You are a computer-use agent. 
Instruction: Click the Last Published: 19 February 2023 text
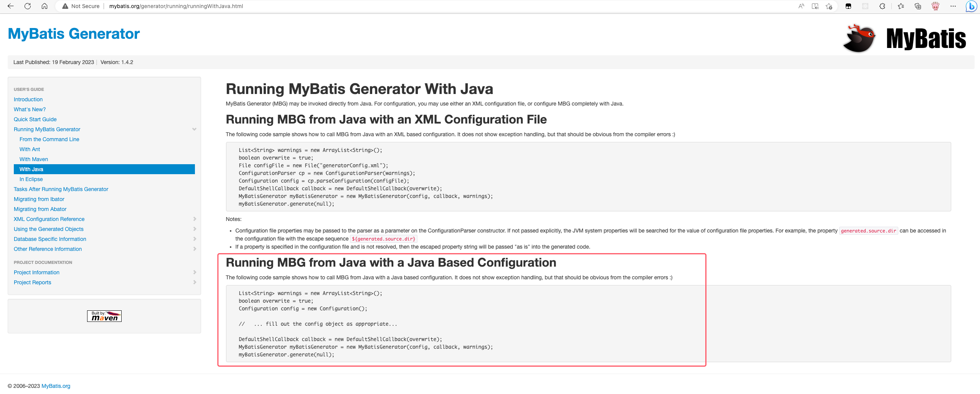click(54, 62)
